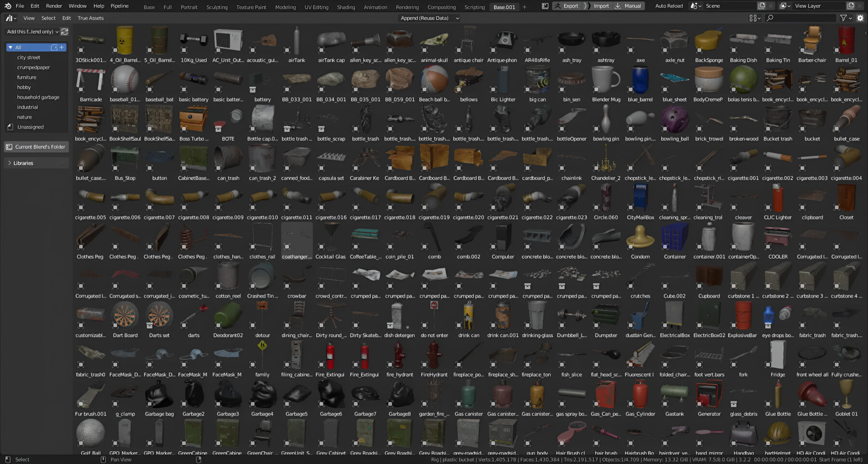Screen dimensions: 868x464
Task: Click Current Blend's Folder button
Action: (x=36, y=146)
